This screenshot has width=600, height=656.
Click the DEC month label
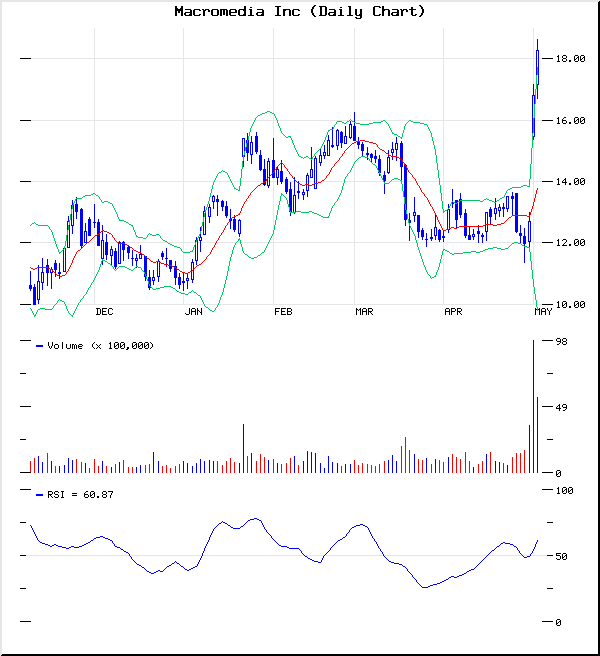[x=104, y=312]
